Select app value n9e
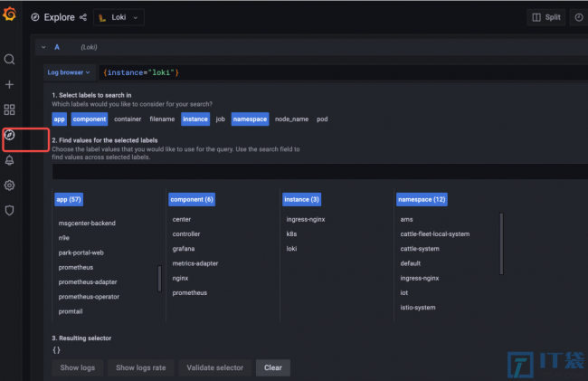588x381 pixels. (x=63, y=238)
